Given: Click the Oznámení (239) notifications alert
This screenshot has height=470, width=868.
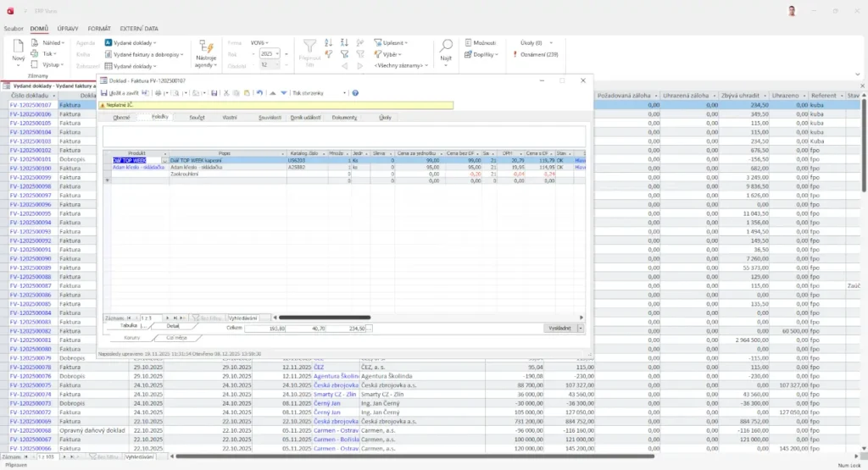Looking at the screenshot, I should point(538,54).
